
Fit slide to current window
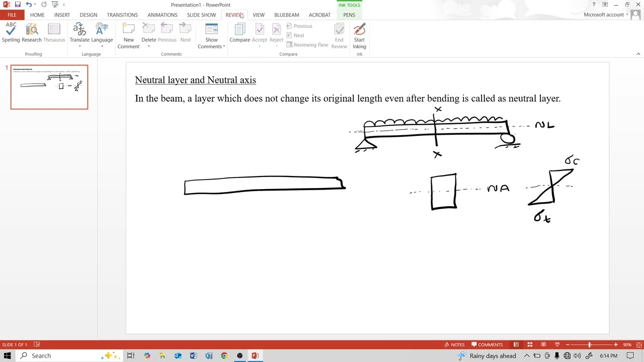pyautogui.click(x=638, y=344)
